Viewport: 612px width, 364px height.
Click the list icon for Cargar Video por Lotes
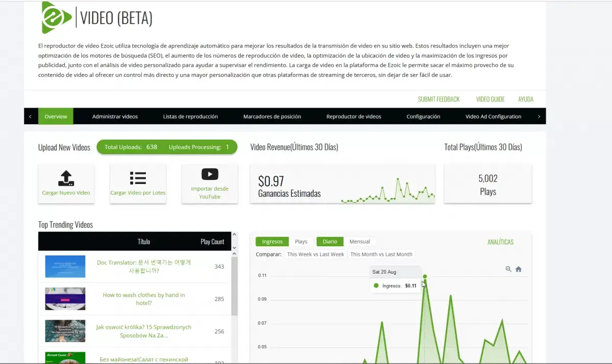[138, 178]
